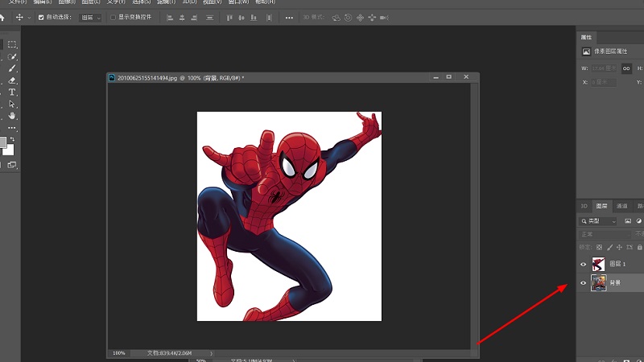Select the Path Selection arrow tool

(12, 105)
